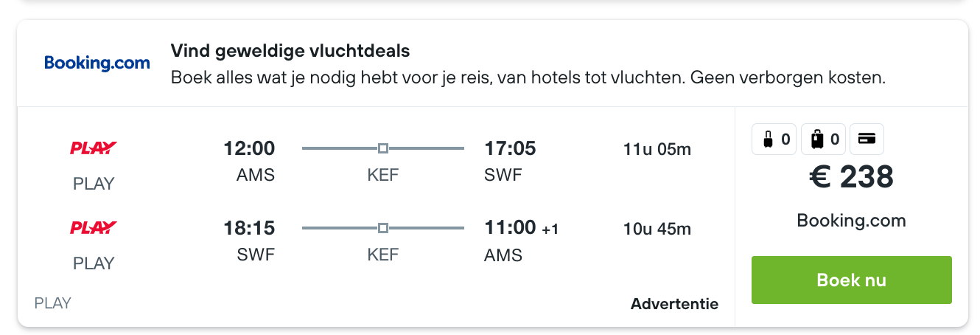Click the PLAY airline logo for outbound flight
Viewport: 980px width, 335px height.
click(94, 148)
